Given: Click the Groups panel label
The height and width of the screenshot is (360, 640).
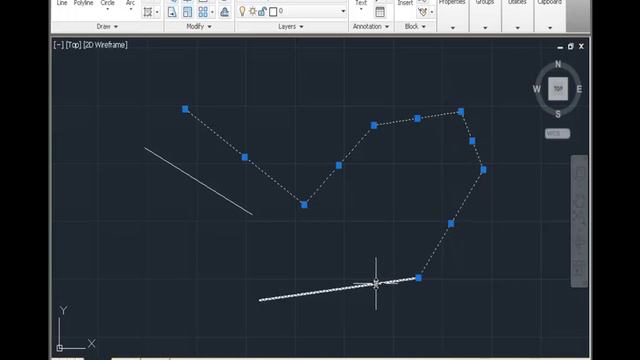Looking at the screenshot, I should (485, 2).
